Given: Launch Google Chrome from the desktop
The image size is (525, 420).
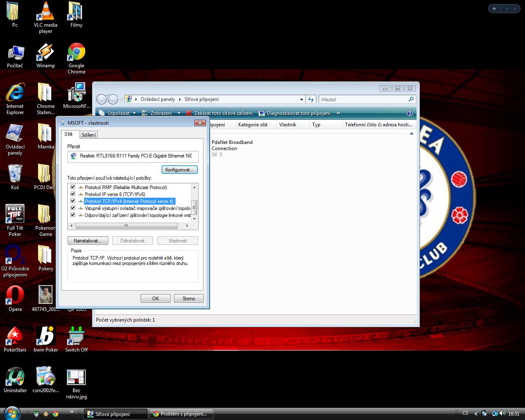Looking at the screenshot, I should 76,58.
